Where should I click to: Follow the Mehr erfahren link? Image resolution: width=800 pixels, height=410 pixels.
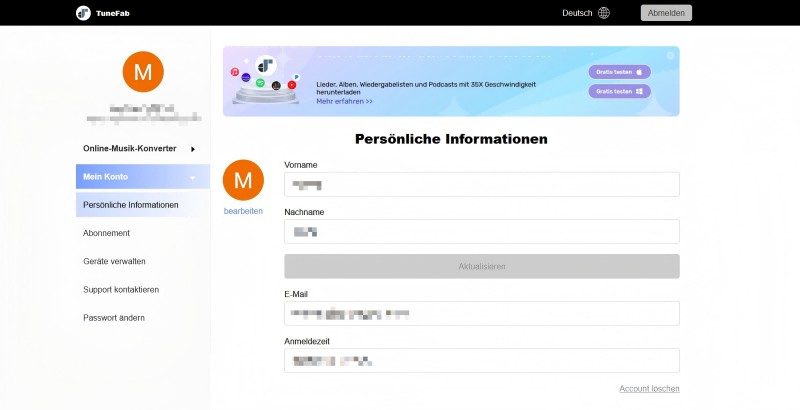coord(344,101)
